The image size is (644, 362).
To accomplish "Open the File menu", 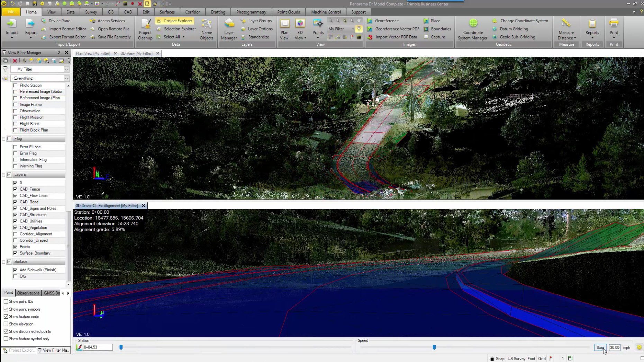I will pyautogui.click(x=11, y=12).
